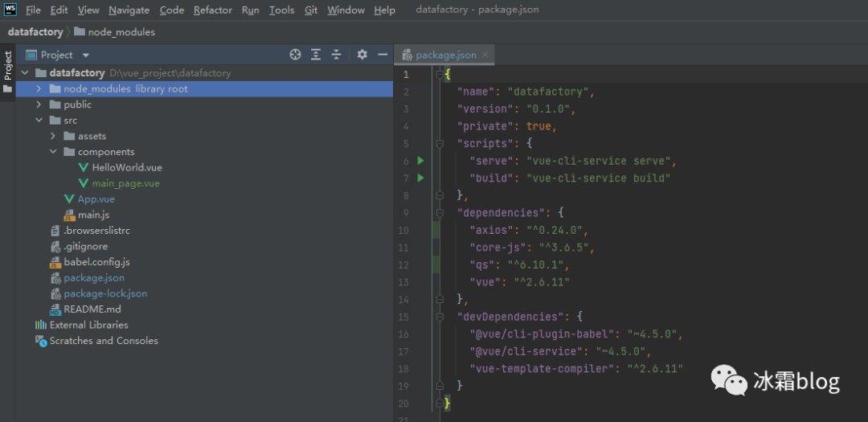The width and height of the screenshot is (868, 422).
Task: Click the Expand All icon in Project panel
Action: click(x=316, y=55)
